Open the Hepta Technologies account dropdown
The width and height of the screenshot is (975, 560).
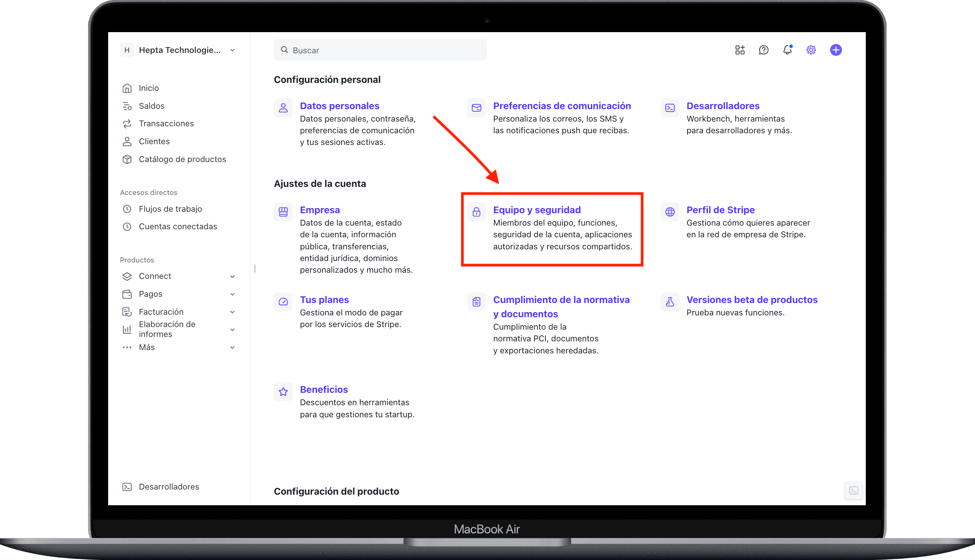pos(179,50)
